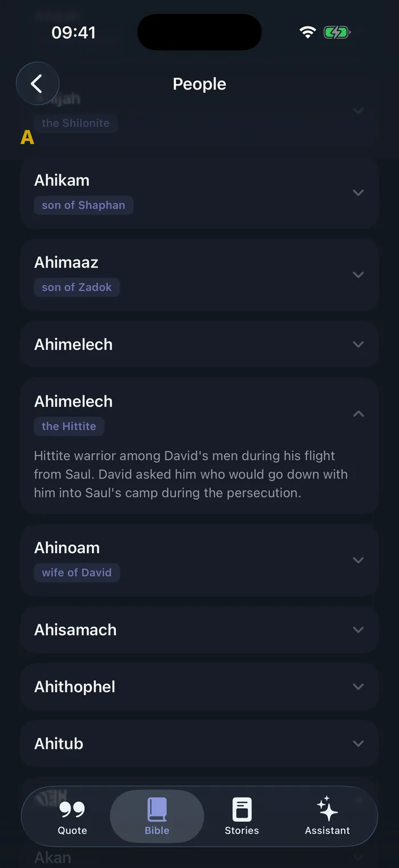Screen dimensions: 399x868
Task: Tap the back arrow button
Action: point(38,84)
